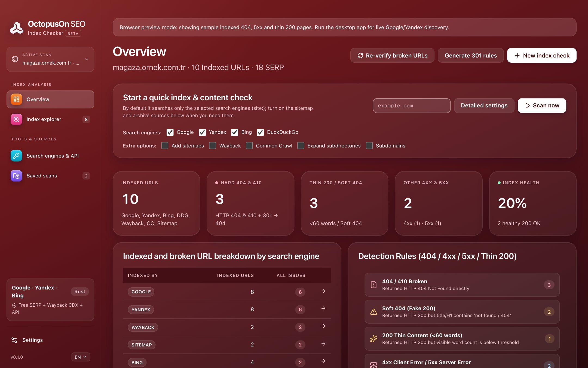Image resolution: width=588 pixels, height=368 pixels.
Task: Click the GOOGLE engine tag
Action: (x=141, y=292)
